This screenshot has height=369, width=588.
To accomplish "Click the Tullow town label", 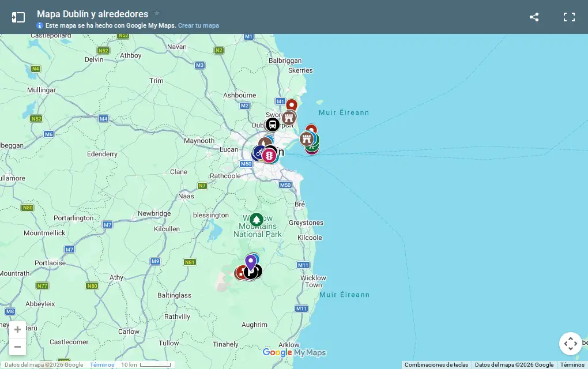I will click(169, 343).
